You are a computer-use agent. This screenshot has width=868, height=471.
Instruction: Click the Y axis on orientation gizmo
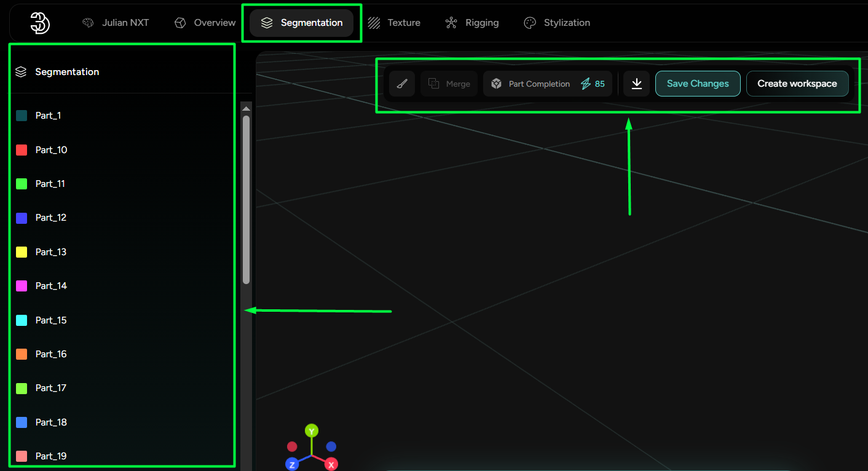[312, 430]
